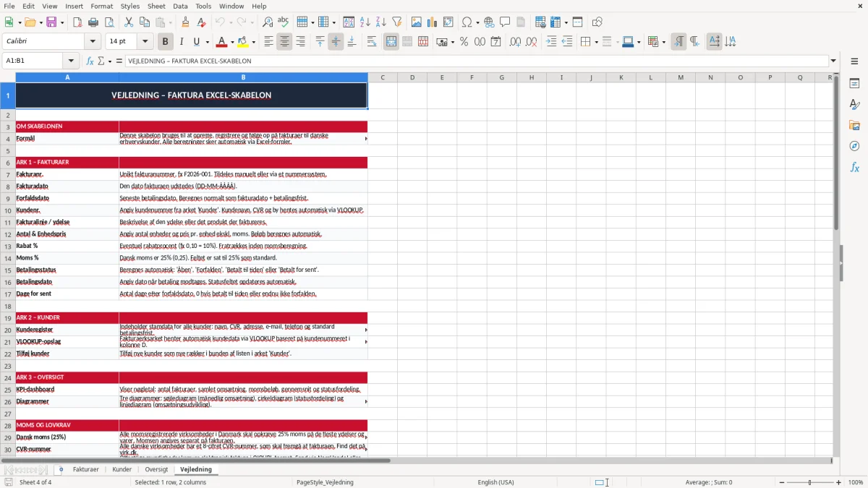Open the File menu
868x488 pixels.
pyautogui.click(x=9, y=6)
